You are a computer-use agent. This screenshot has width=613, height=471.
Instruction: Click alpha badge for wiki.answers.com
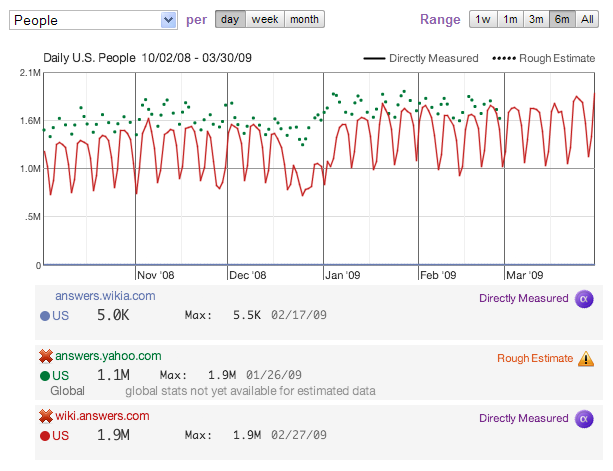tap(584, 419)
